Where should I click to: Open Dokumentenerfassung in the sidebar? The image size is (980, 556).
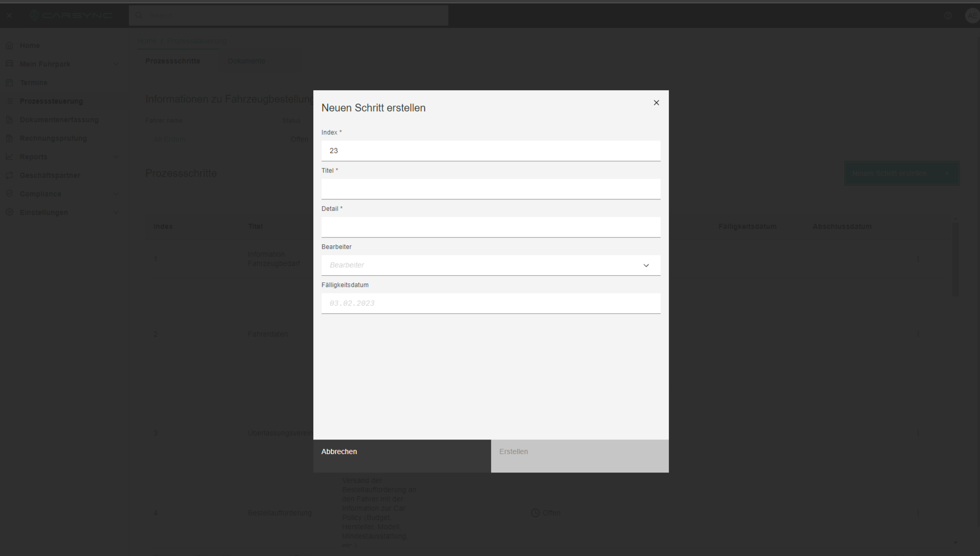pos(59,120)
